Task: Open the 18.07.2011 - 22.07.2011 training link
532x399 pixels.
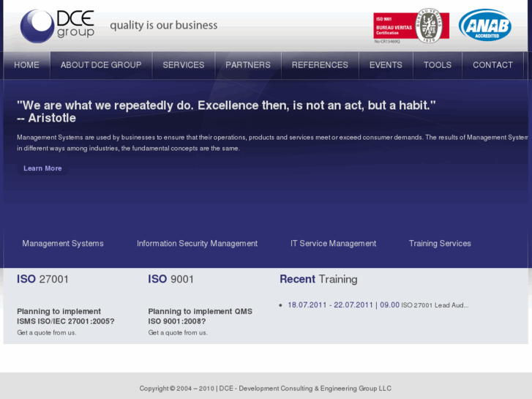Action: (x=344, y=305)
